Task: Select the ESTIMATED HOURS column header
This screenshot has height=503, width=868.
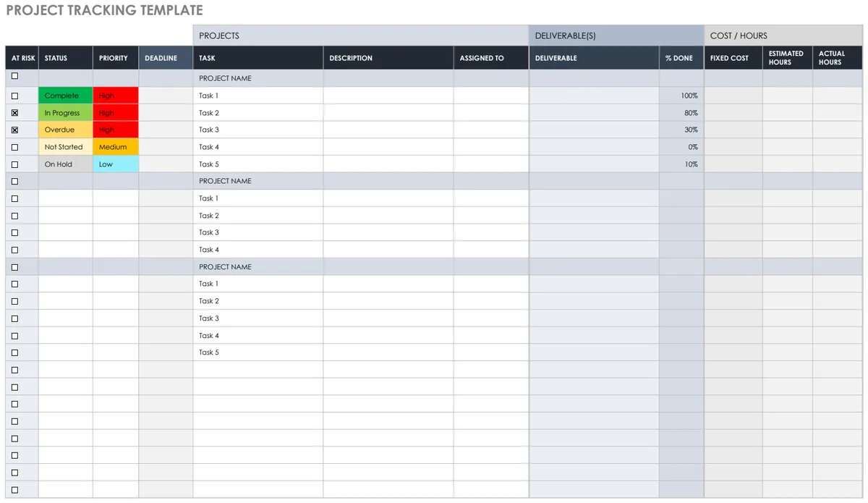Action: [788, 58]
